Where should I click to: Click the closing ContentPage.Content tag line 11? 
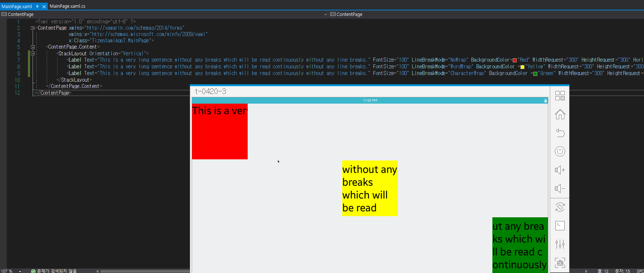74,86
